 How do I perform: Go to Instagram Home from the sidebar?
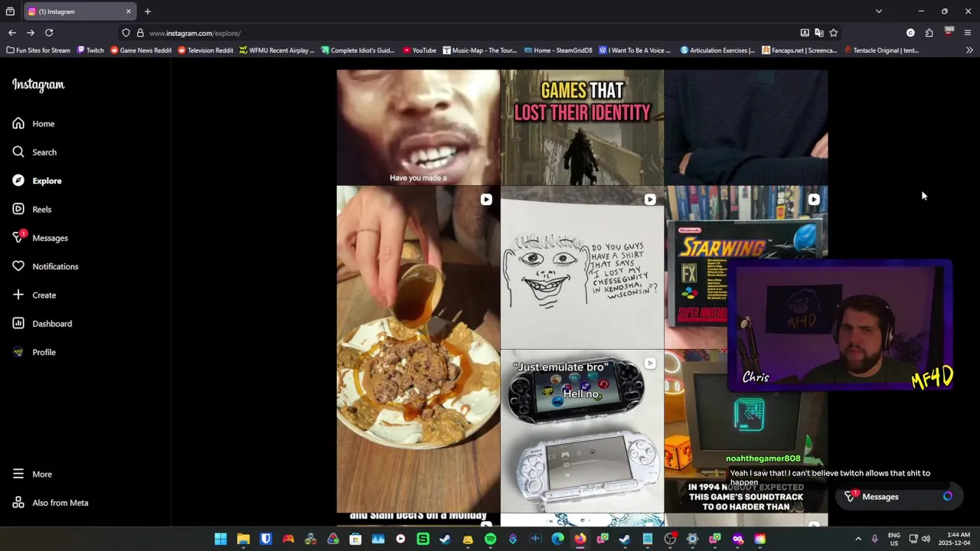(x=34, y=123)
